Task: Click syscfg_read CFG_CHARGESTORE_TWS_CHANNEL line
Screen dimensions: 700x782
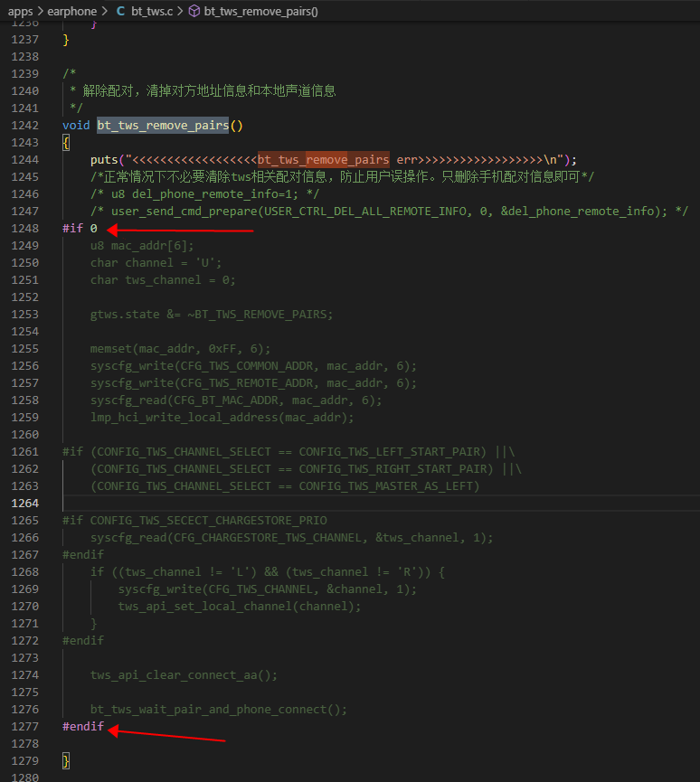Action: (292, 538)
